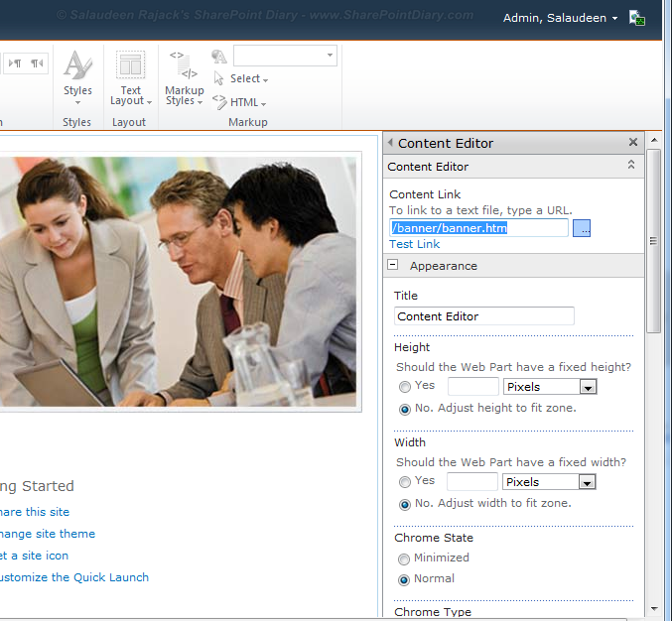Select the Normal chrome state
This screenshot has height=621, width=672.
click(x=404, y=580)
